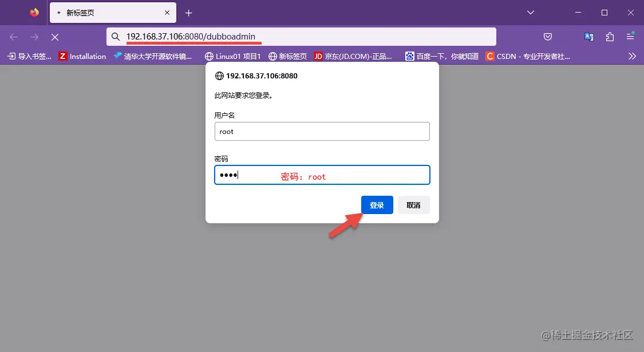
Task: Open the extensions puzzle icon
Action: tap(610, 37)
